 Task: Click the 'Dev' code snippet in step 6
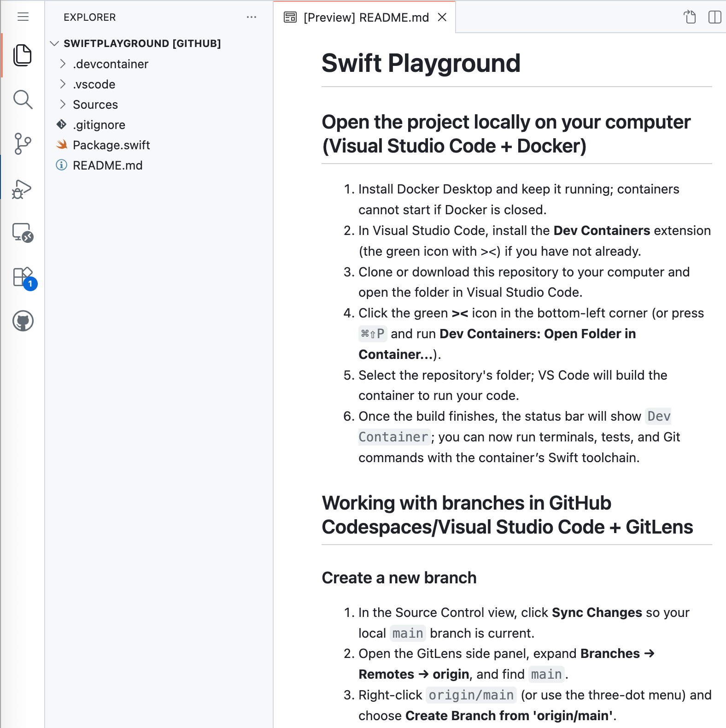(x=658, y=416)
